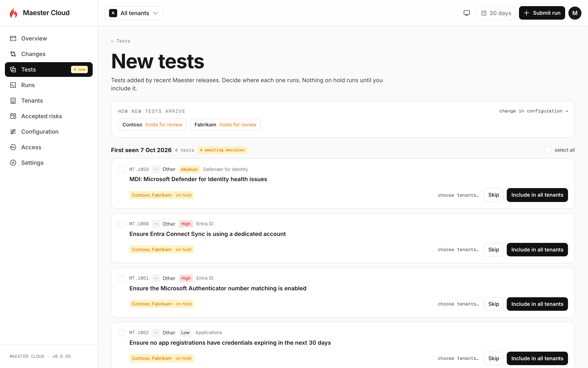This screenshot has width=588, height=368.
Task: Click the dots icon next to MT.1062
Action: pos(156,333)
